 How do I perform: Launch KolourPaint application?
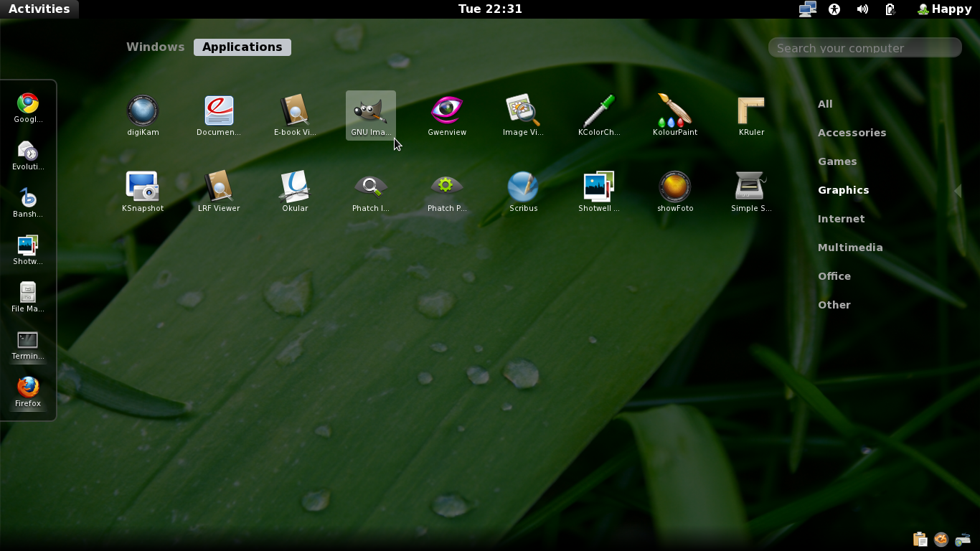pyautogui.click(x=675, y=116)
